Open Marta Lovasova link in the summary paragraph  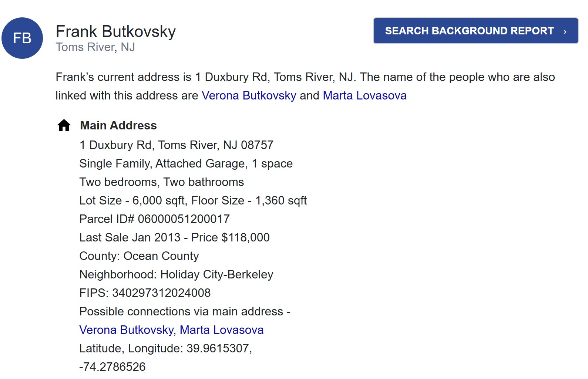[364, 95]
